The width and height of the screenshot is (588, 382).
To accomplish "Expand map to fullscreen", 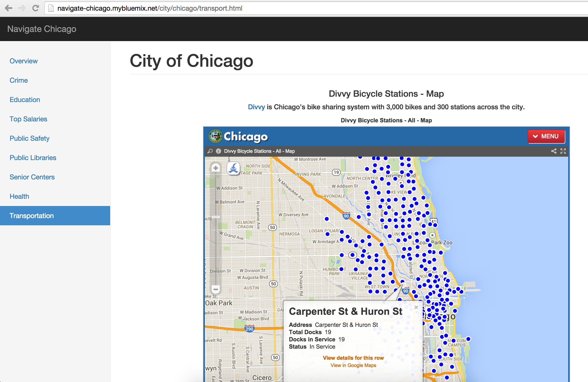I will pos(563,151).
